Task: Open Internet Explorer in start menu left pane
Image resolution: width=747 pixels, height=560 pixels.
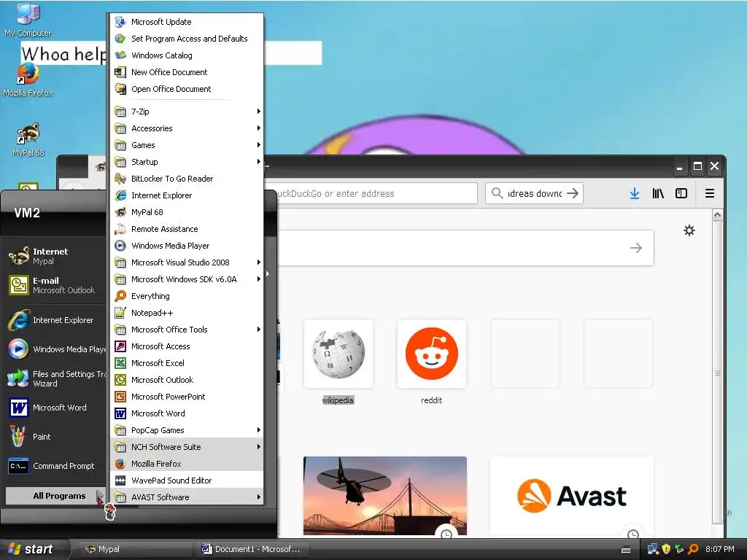Action: (55, 321)
